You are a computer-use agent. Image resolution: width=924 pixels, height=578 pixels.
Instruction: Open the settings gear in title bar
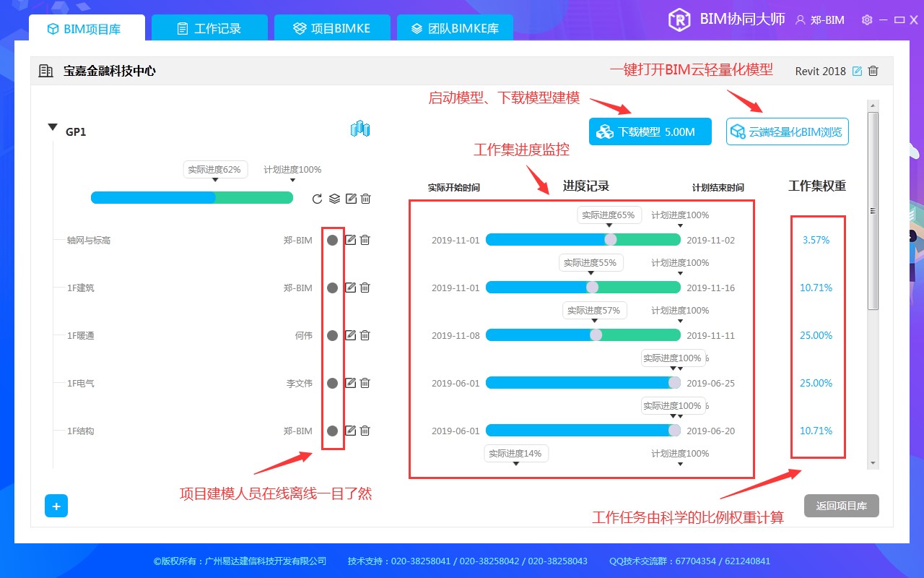[867, 20]
